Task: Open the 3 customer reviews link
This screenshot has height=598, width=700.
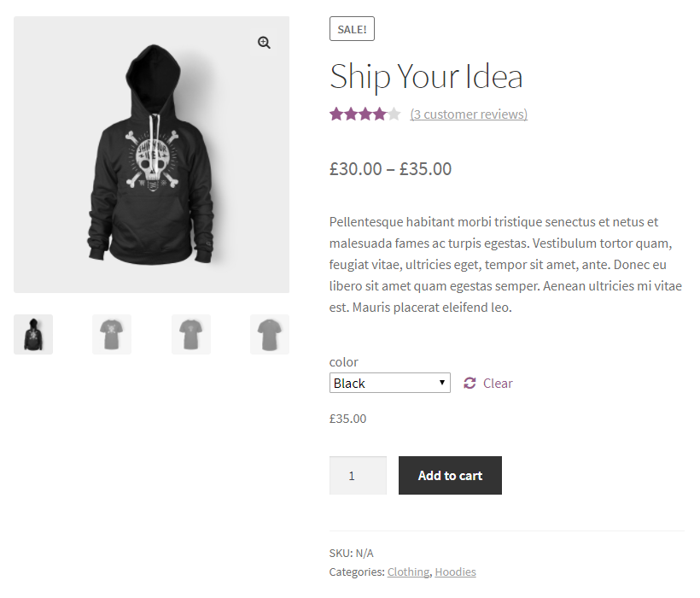Action: click(x=469, y=114)
